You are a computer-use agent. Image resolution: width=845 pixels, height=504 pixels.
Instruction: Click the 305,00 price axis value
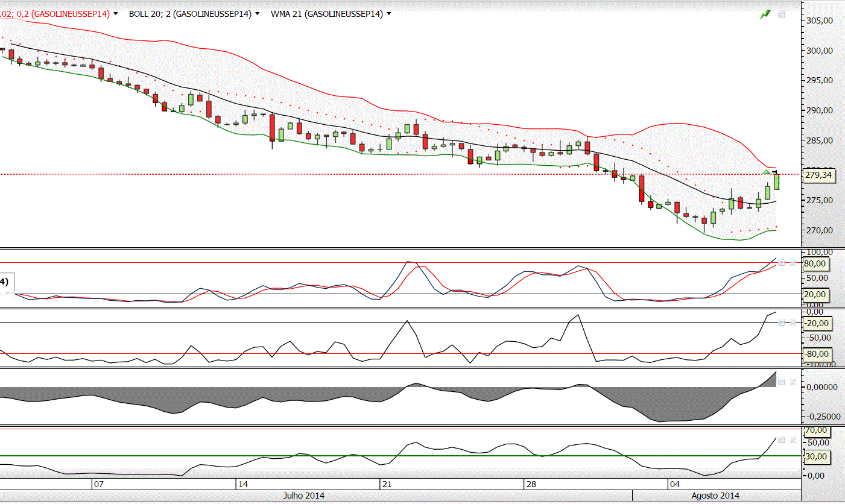click(x=819, y=20)
